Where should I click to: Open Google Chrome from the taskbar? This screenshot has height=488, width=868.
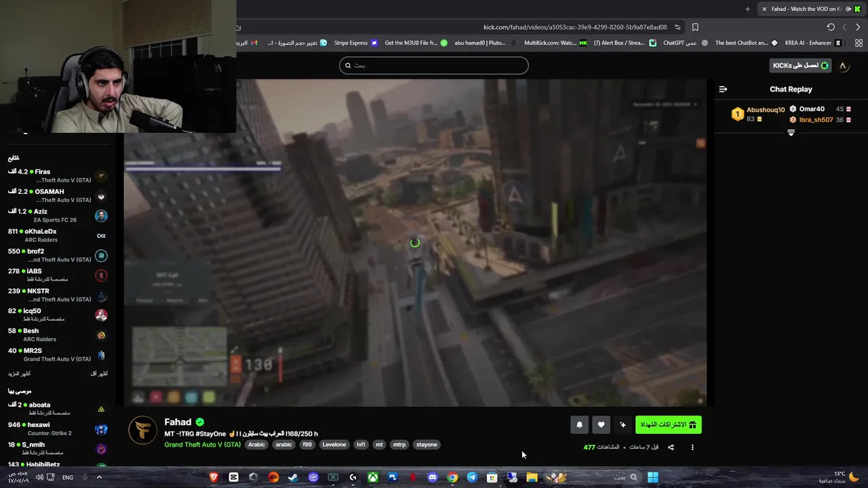tap(452, 477)
